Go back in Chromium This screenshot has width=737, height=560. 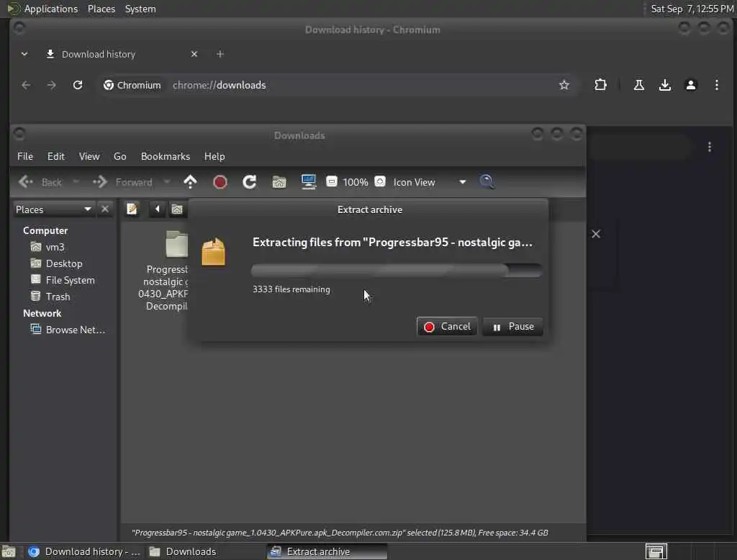(26, 85)
